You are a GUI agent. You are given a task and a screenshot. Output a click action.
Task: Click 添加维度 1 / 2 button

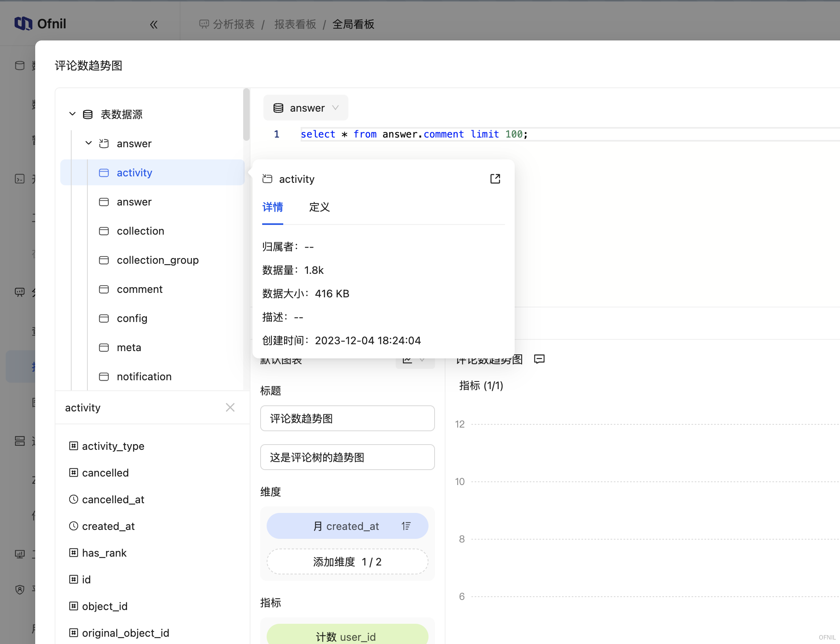click(347, 561)
